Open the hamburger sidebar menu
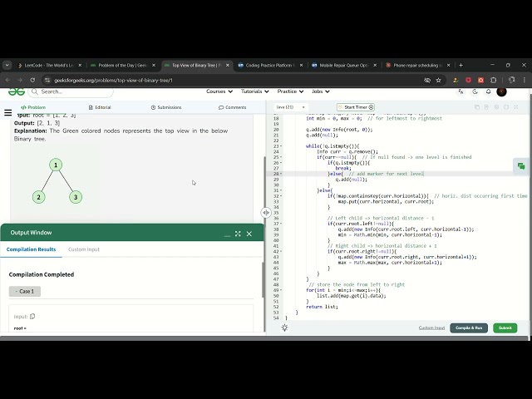 [7, 113]
